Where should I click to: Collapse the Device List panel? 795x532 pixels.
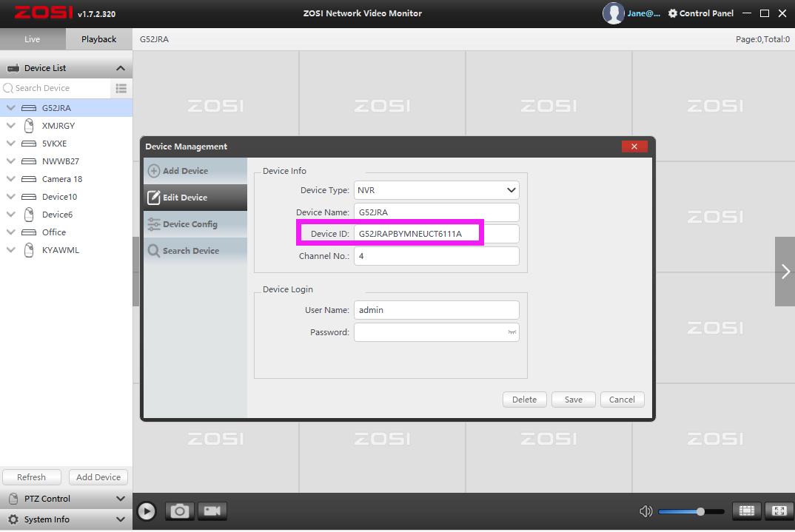(x=121, y=68)
